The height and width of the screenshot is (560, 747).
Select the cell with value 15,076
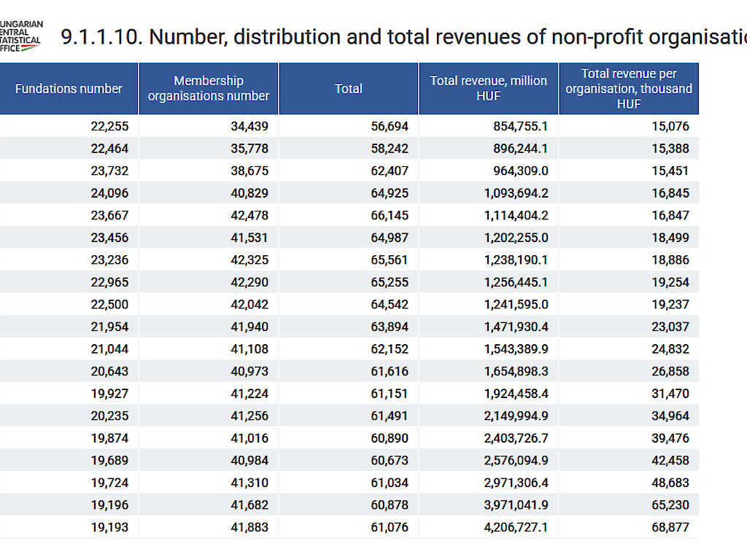670,126
